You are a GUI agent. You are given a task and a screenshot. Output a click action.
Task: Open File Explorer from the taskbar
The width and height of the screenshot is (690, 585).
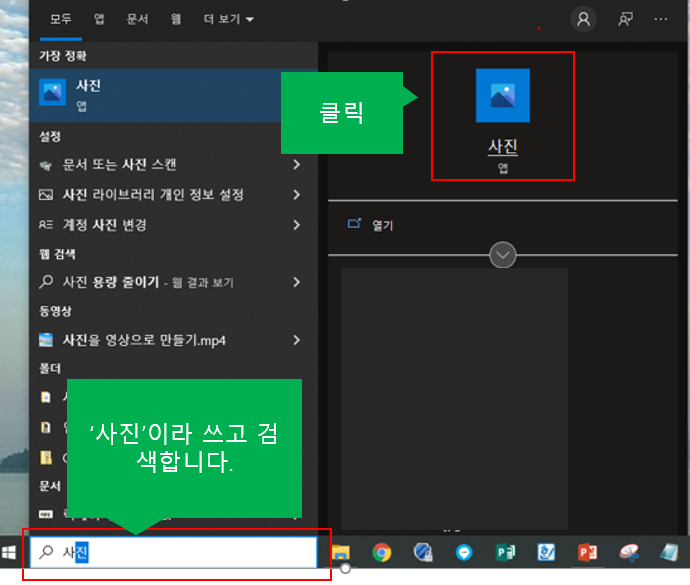[x=341, y=552]
